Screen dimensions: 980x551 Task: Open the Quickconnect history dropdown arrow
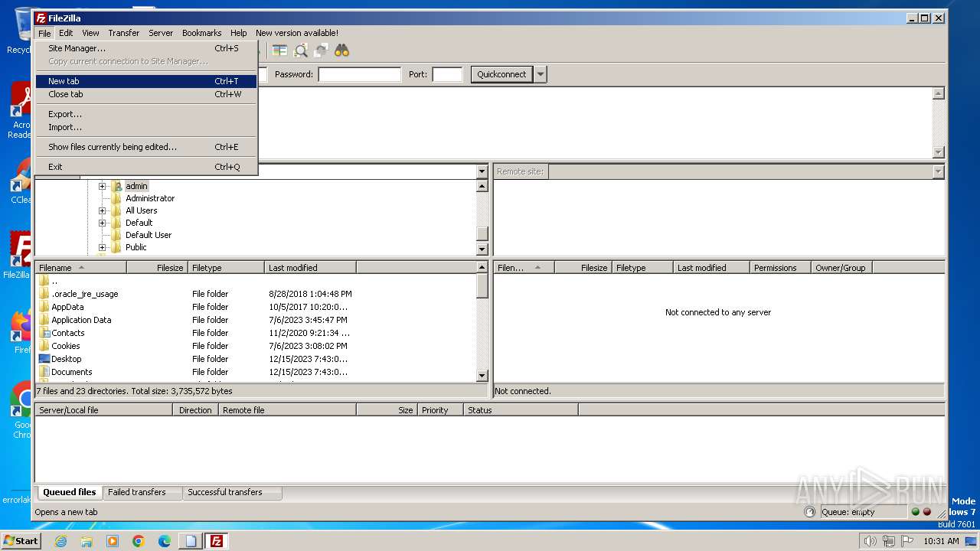click(x=541, y=74)
